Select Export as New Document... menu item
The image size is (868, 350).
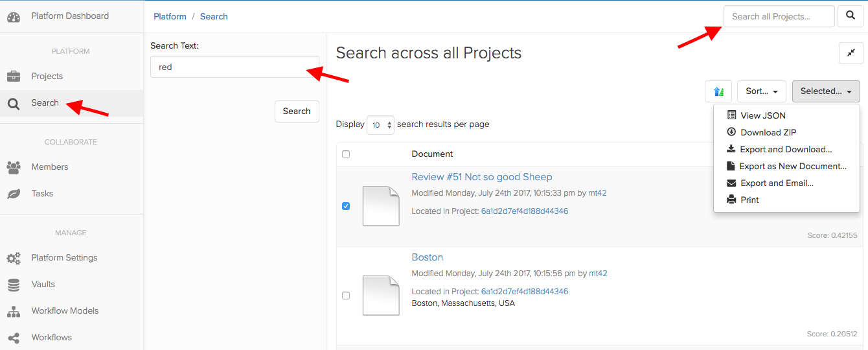pyautogui.click(x=786, y=166)
